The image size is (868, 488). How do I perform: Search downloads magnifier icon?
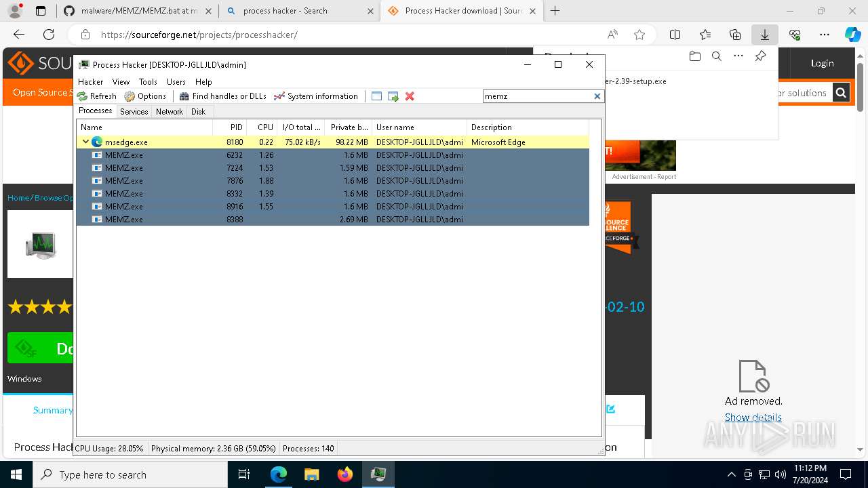click(x=717, y=56)
